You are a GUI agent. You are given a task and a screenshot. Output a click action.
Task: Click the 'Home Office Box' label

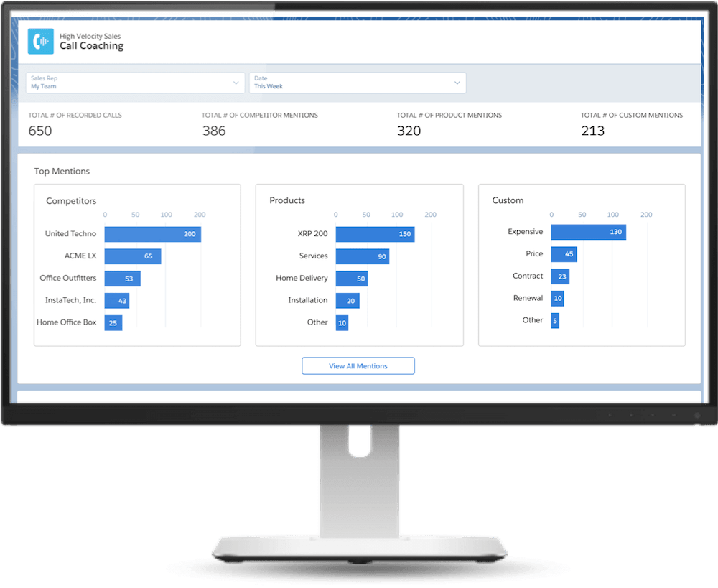[x=66, y=322]
